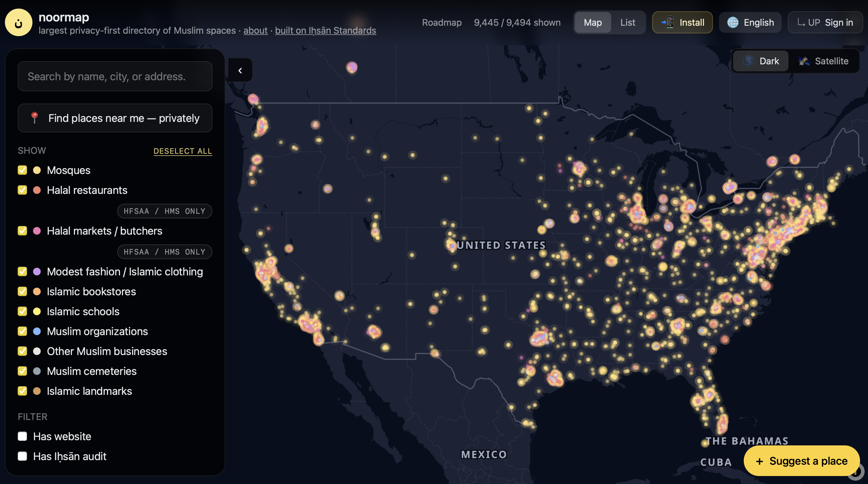
Task: Open the Roadmap page
Action: [x=442, y=23]
